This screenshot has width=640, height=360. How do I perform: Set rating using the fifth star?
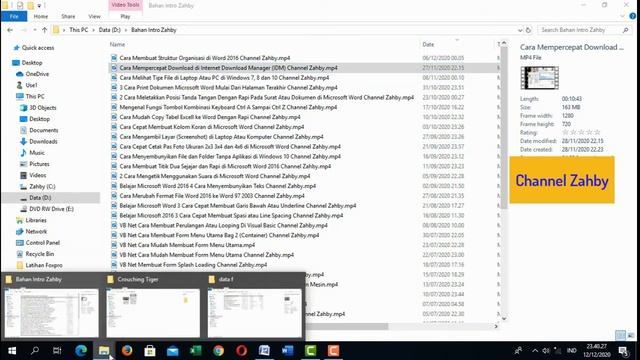click(597, 132)
